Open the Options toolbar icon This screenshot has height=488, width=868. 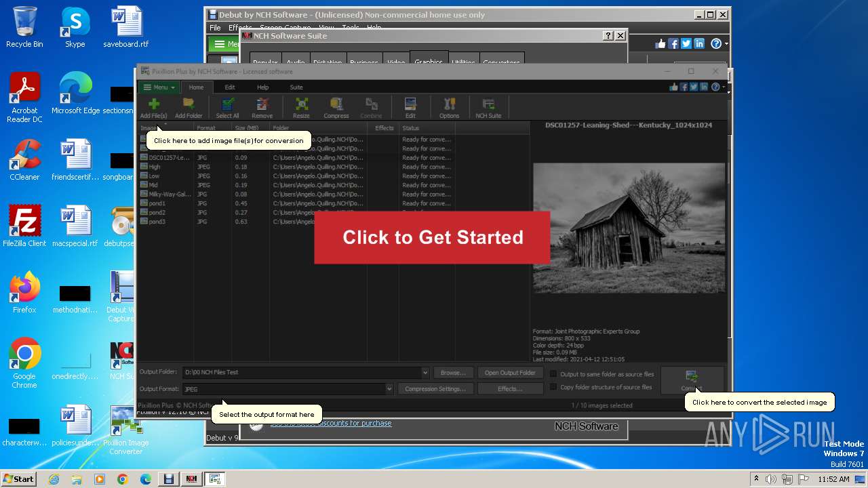pos(449,104)
